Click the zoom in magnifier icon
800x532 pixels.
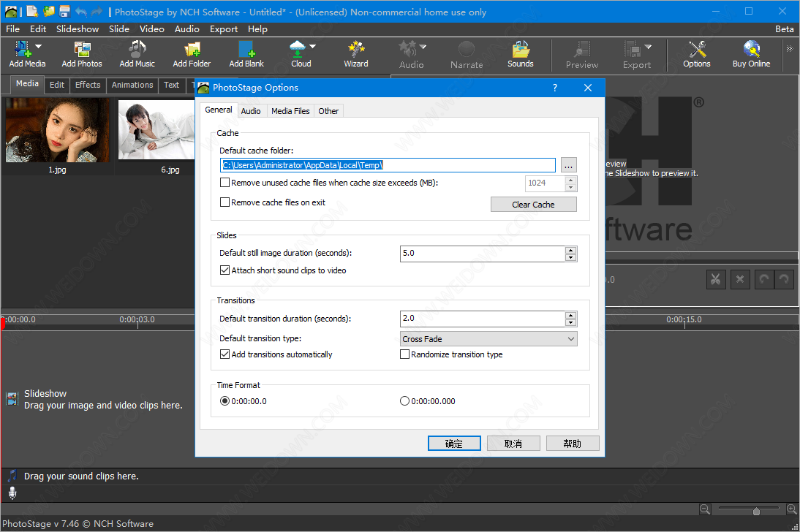click(791, 509)
